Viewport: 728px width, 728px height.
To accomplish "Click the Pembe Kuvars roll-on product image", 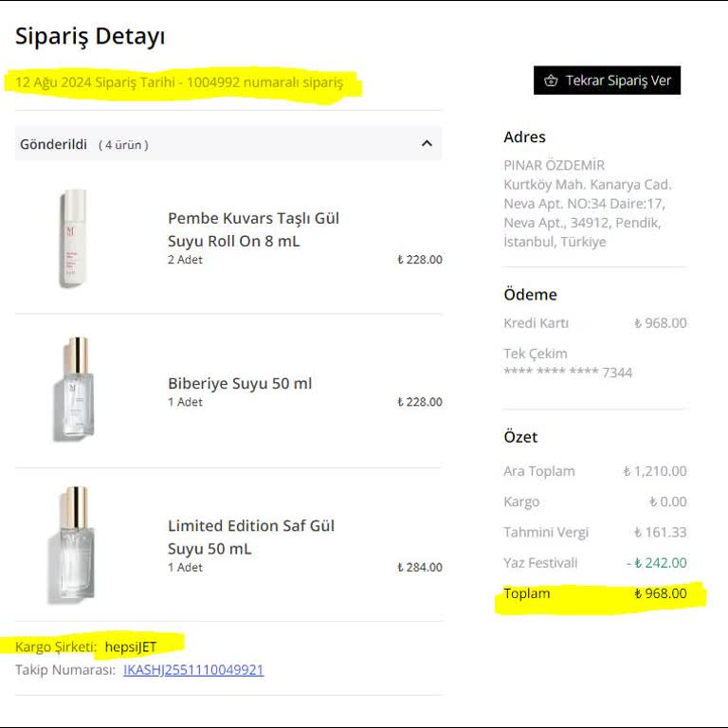I will point(73,238).
